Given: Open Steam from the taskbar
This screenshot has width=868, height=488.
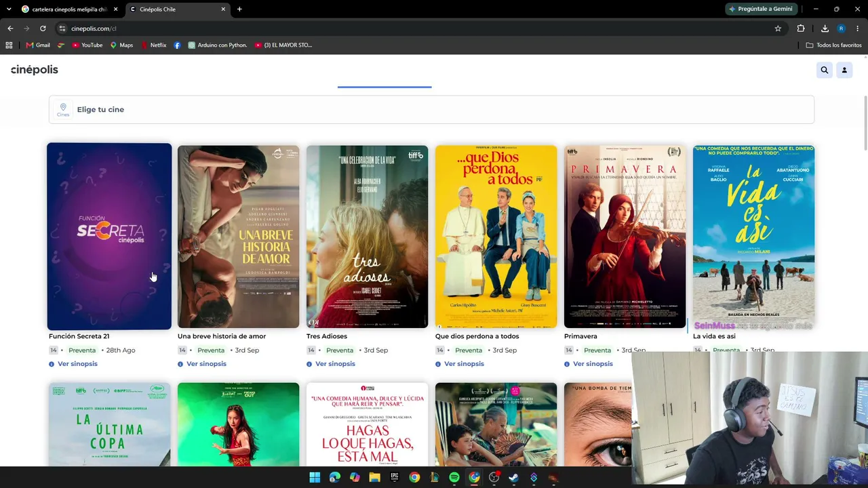Looking at the screenshot, I should tap(513, 477).
